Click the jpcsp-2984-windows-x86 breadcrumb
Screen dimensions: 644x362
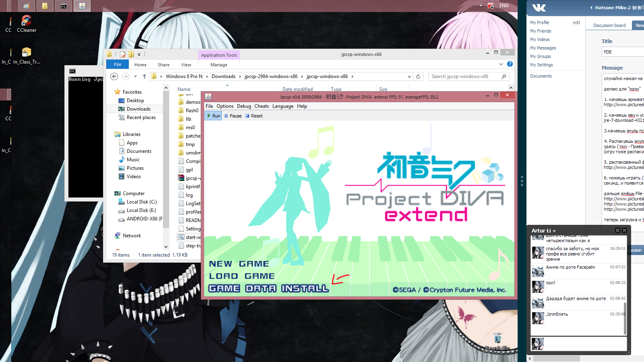tap(271, 76)
